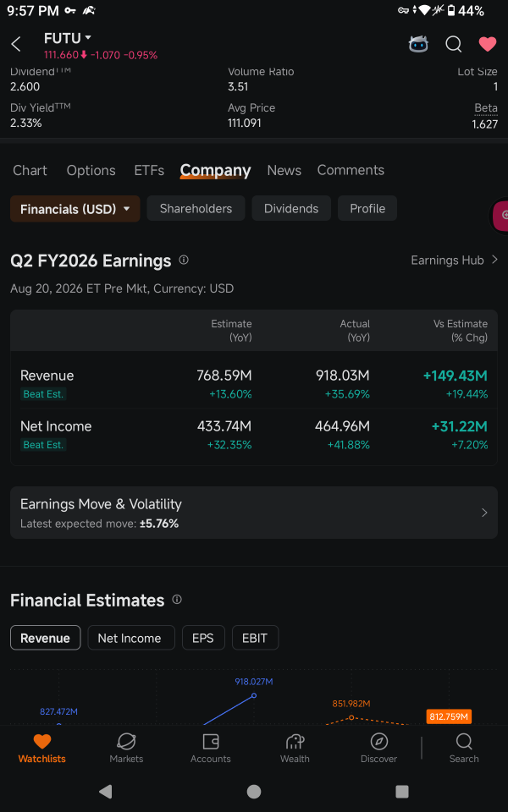Viewport: 508px width, 812px height.
Task: Select the Company tab
Action: [216, 170]
